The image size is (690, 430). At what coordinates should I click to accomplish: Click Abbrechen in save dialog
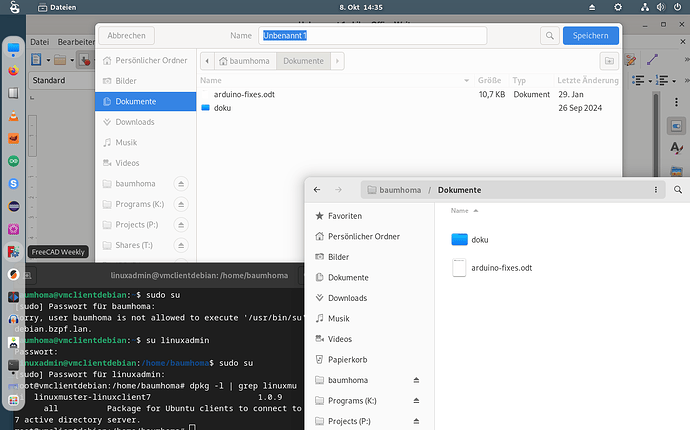(x=126, y=36)
